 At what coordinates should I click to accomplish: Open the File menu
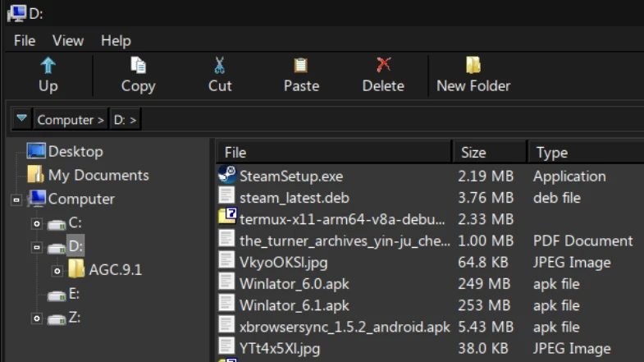click(25, 40)
